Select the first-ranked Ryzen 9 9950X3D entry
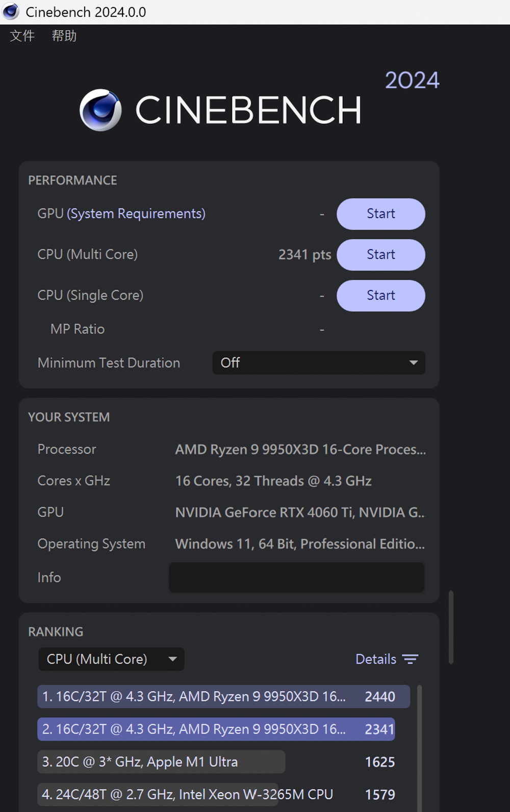510x812 pixels. coord(223,697)
